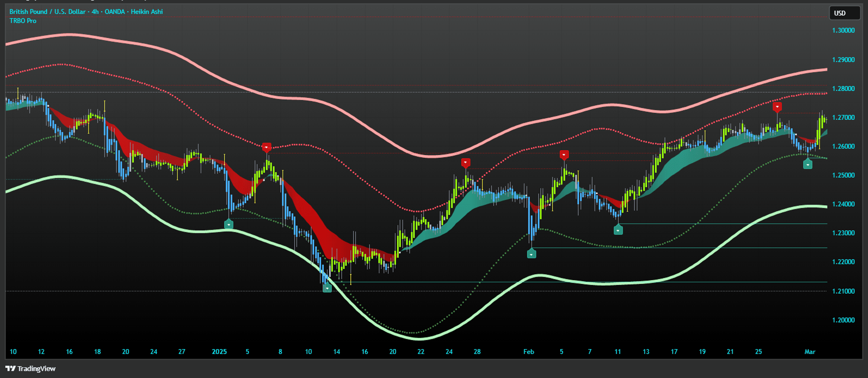Screen dimensions: 868x378
Task: Click the 1.26000 price axis label
Action: 844,146
